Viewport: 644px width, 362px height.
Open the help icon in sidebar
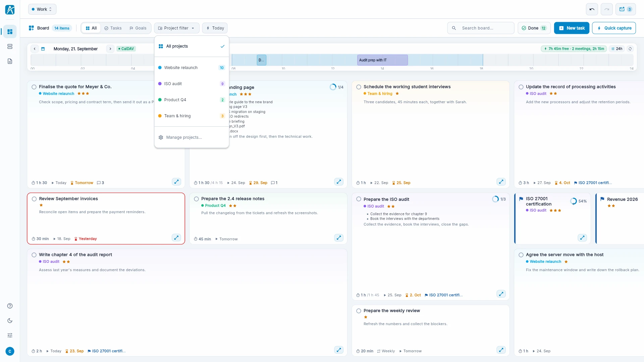point(10,306)
